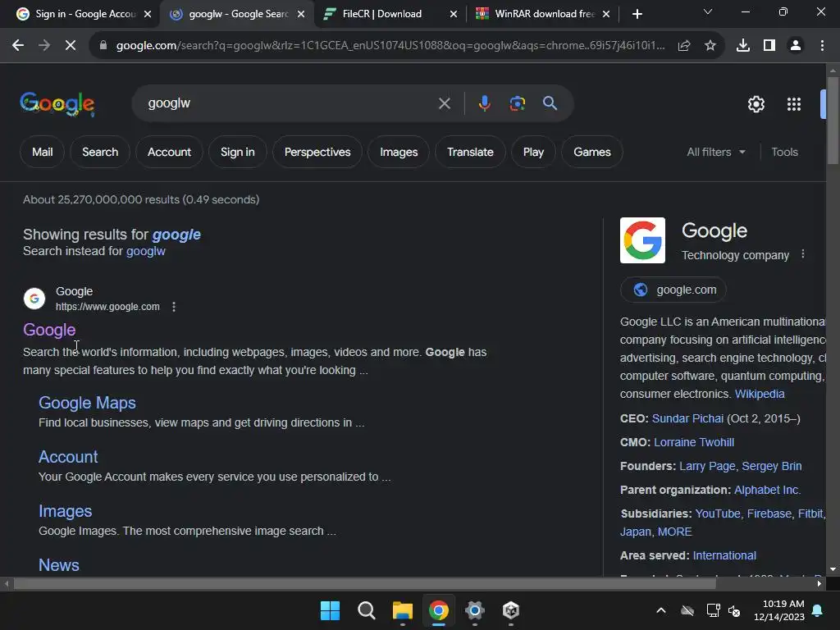This screenshot has width=840, height=630.
Task: Open the Google main result title
Action: point(49,330)
